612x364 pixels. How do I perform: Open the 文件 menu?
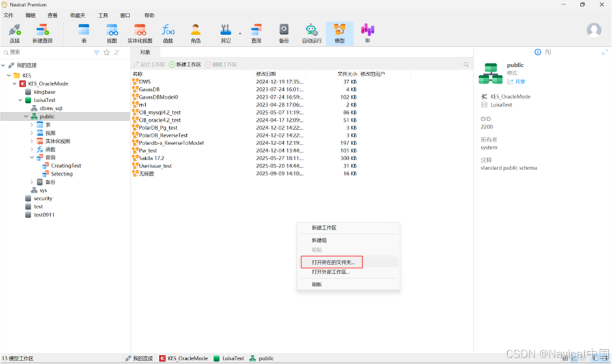(x=8, y=15)
